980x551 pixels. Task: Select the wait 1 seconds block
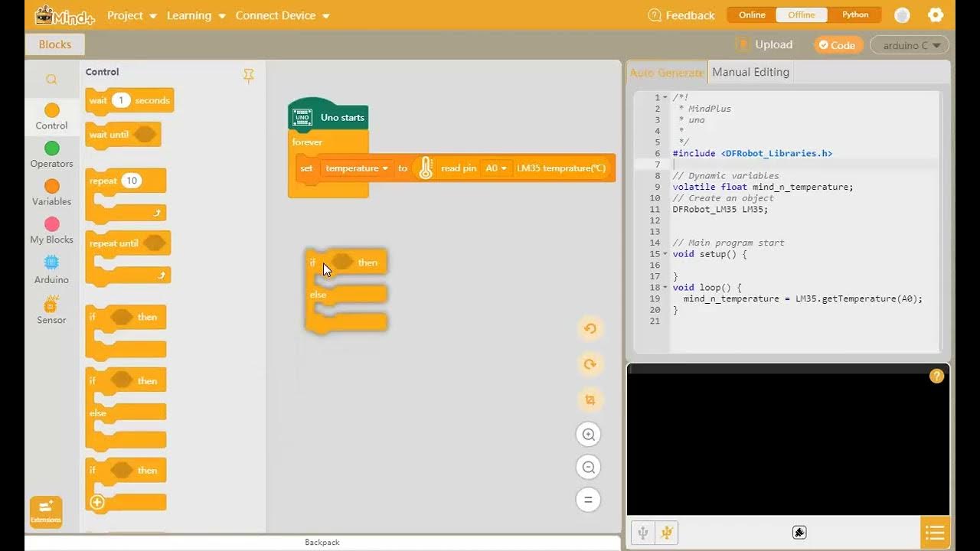tap(129, 100)
